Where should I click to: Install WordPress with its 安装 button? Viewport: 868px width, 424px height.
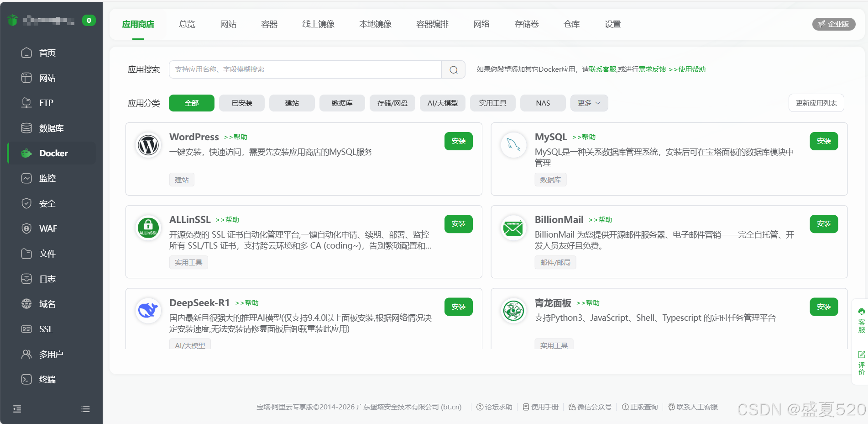click(459, 141)
